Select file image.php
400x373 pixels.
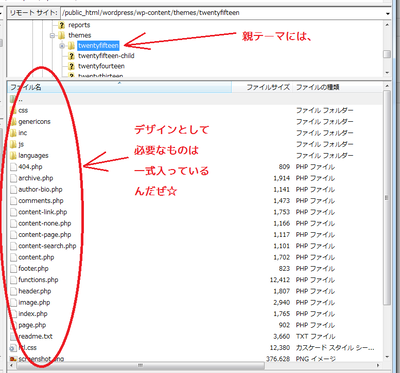coord(34,303)
